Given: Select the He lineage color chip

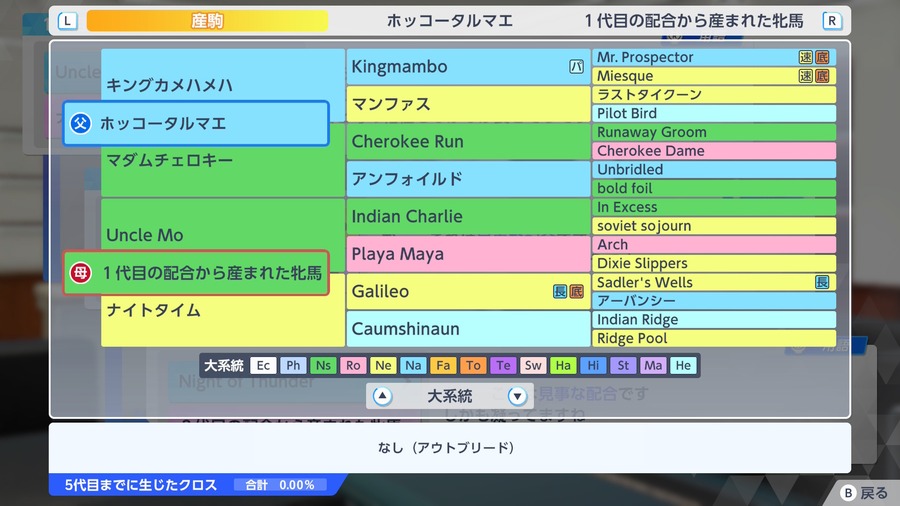Looking at the screenshot, I should click(x=683, y=365).
